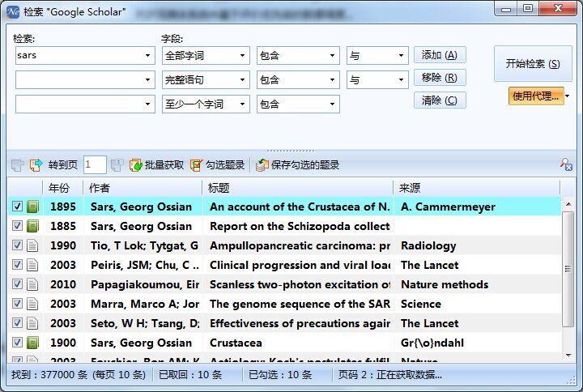Click the document icon in Radiology row
This screenshot has width=583, height=392.
point(32,245)
